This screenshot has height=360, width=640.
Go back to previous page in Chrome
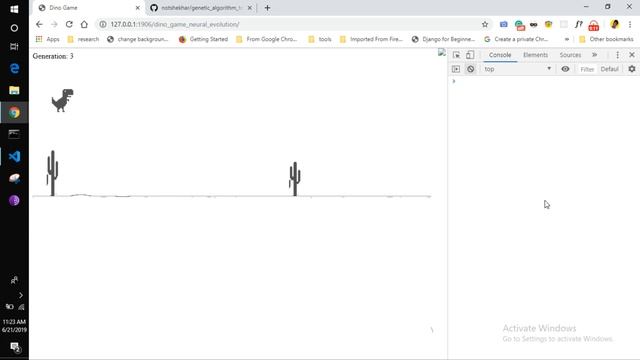coord(39,24)
